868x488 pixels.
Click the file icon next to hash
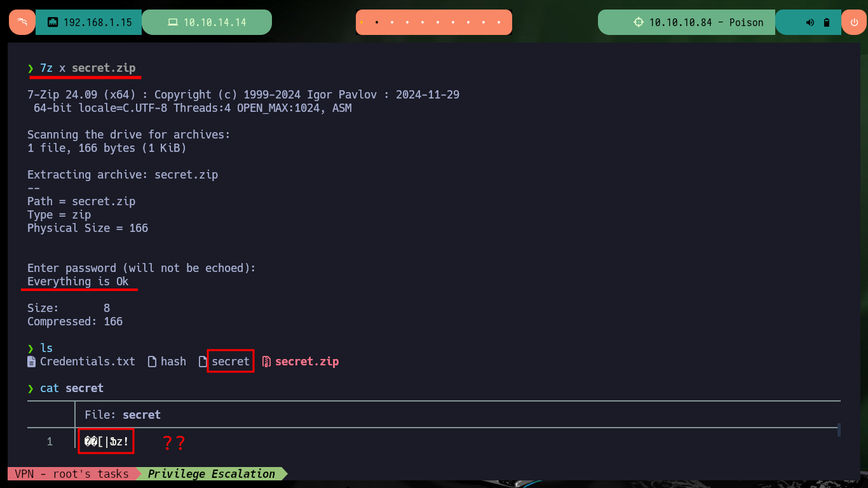click(x=152, y=362)
